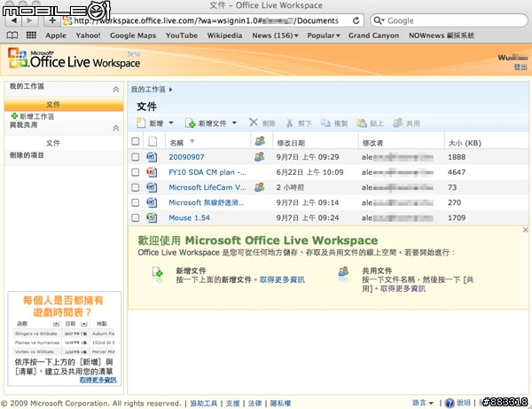
Task: Check the box for Microsoft LifeCam V...
Action: (x=135, y=187)
